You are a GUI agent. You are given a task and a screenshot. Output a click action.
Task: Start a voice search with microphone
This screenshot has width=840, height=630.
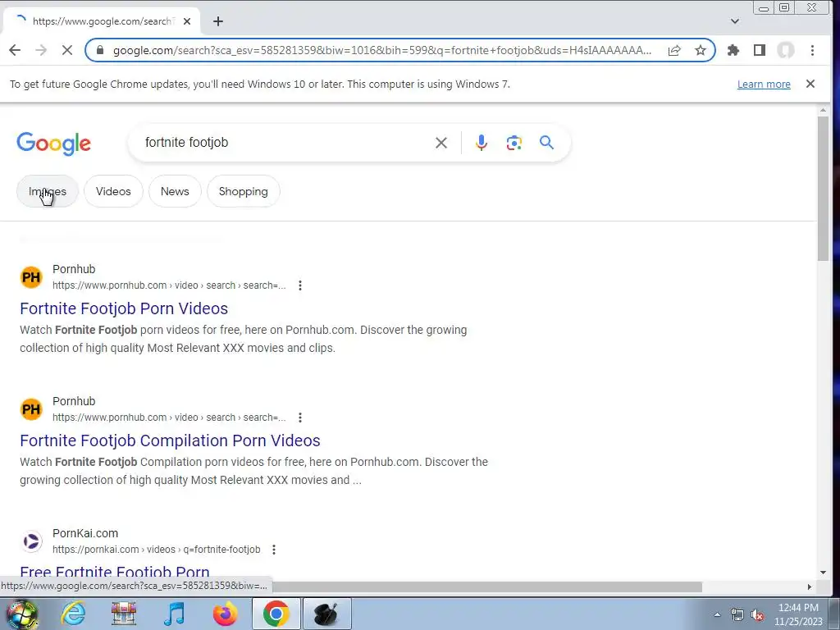(481, 143)
